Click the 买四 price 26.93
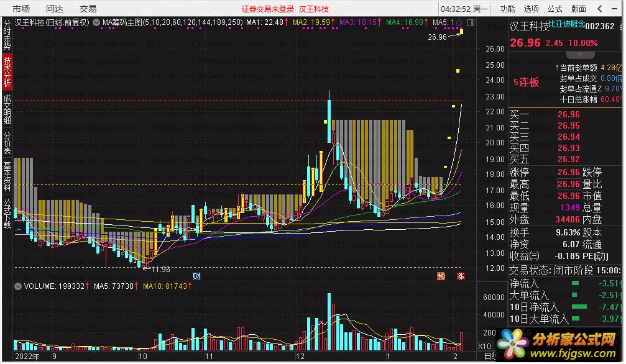The height and width of the screenshot is (364, 626). pyautogui.click(x=569, y=148)
